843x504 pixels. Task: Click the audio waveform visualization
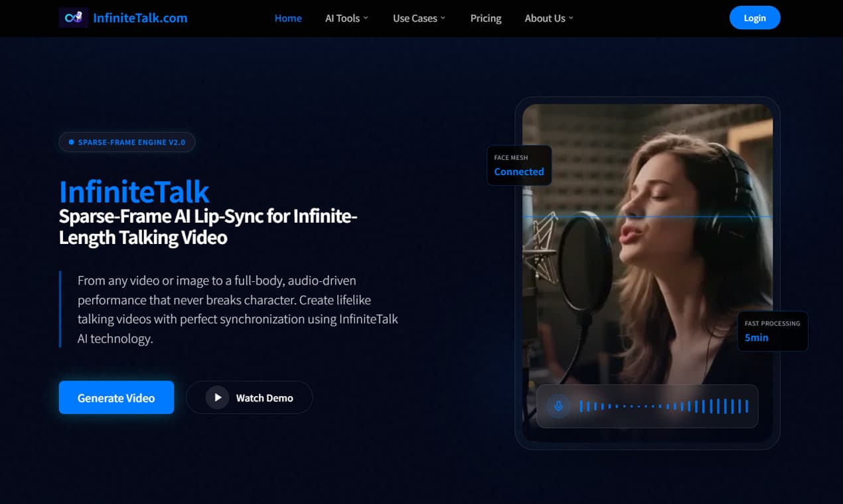(x=664, y=406)
